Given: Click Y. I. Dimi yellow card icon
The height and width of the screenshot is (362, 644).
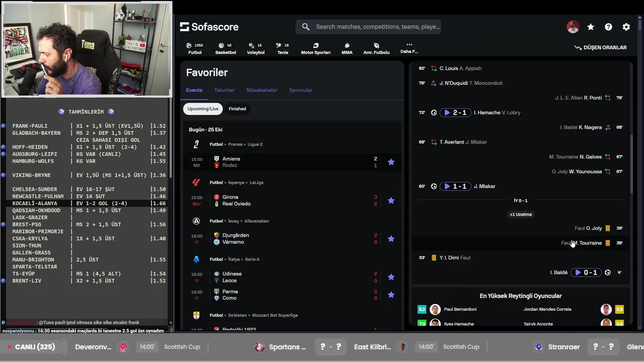Looking at the screenshot, I should (434, 257).
